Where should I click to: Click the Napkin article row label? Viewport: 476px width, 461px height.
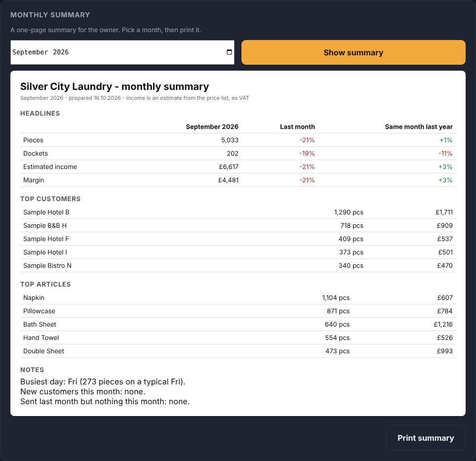tap(34, 298)
